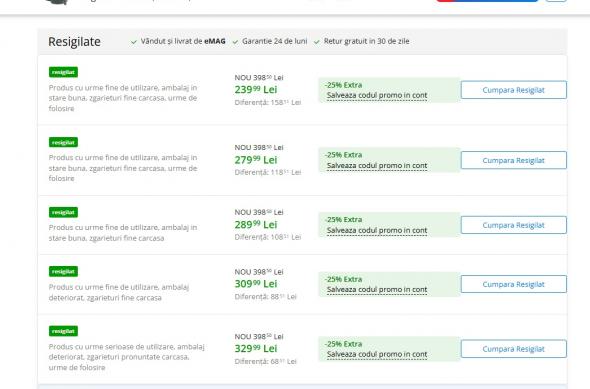Click the resigilat badge in the 279.99 Lei row
This screenshot has width=590, height=389.
coord(63,143)
